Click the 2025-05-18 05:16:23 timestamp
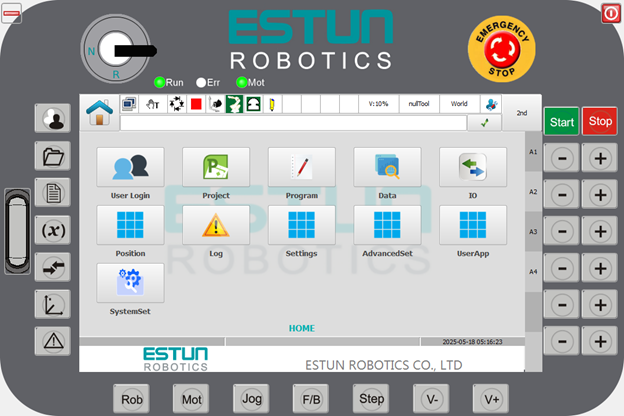 point(472,342)
